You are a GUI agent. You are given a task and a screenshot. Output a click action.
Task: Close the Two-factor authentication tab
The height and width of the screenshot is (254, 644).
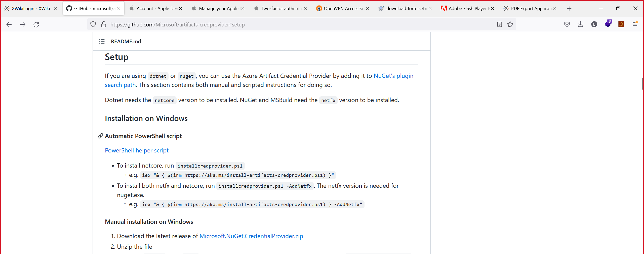coord(305,9)
